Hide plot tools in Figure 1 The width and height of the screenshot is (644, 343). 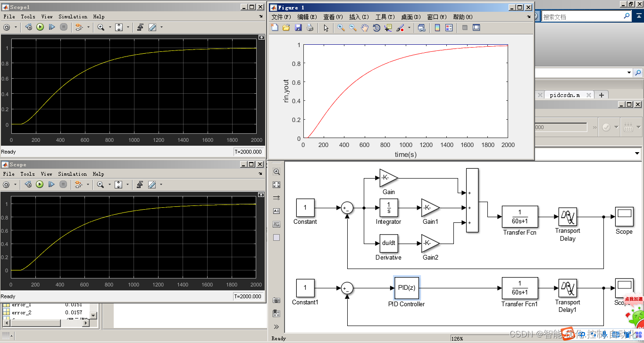click(465, 28)
